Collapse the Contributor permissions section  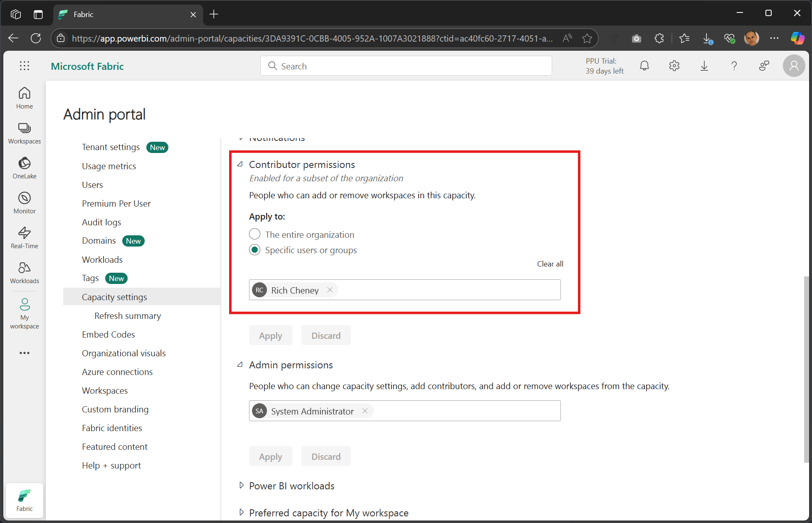point(240,164)
